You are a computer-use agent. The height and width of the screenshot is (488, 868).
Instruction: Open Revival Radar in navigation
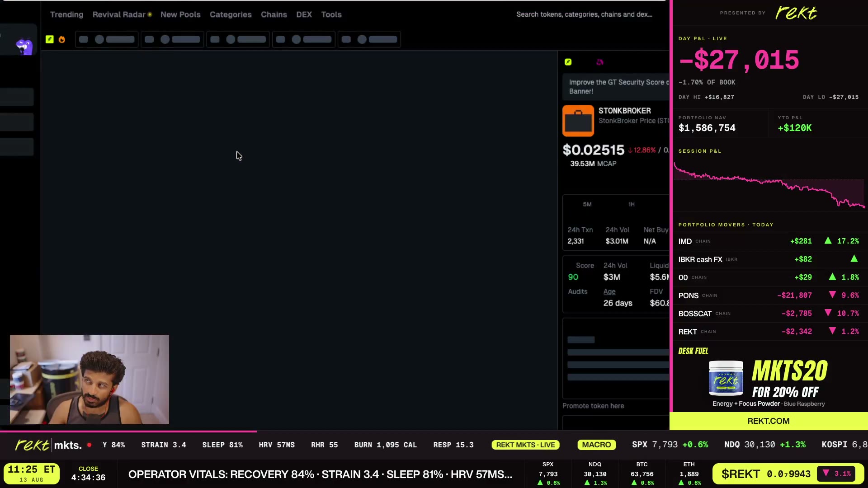point(119,14)
